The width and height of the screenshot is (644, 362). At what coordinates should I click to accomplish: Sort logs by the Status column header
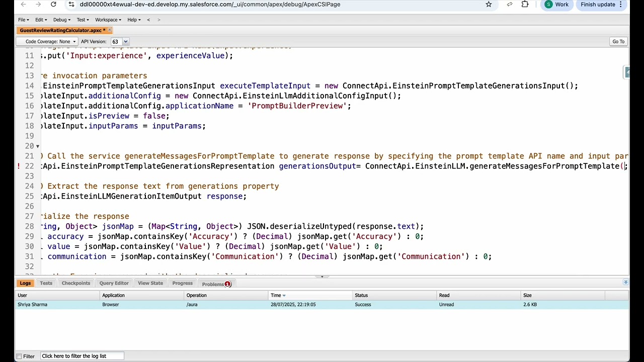tap(395, 296)
